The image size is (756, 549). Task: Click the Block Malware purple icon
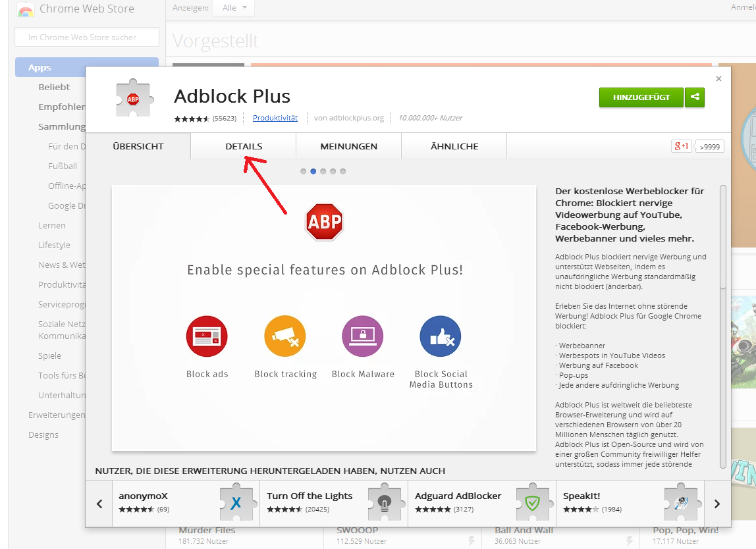click(x=363, y=336)
